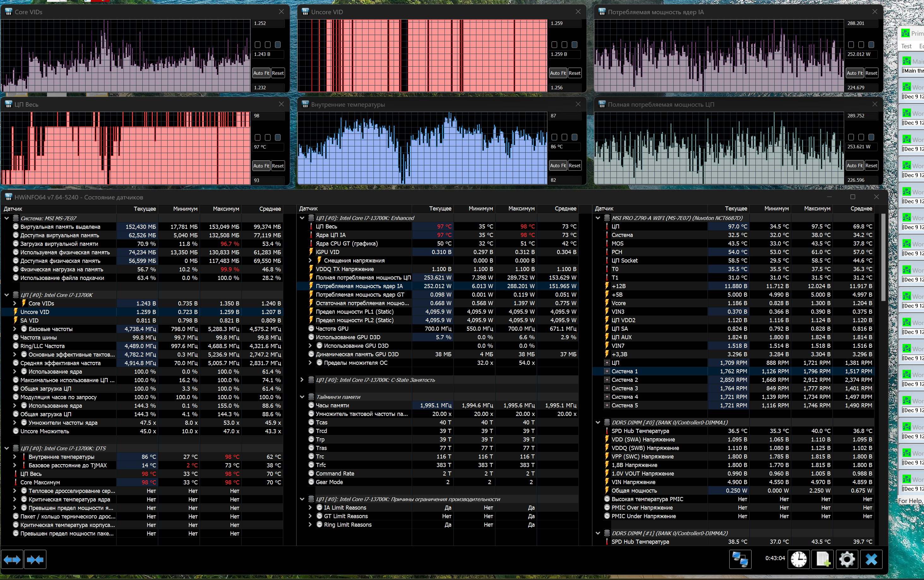Screen dimensions: 924x580
Task: Toggle first checkbox in Core VIDs graph
Action: (258, 45)
